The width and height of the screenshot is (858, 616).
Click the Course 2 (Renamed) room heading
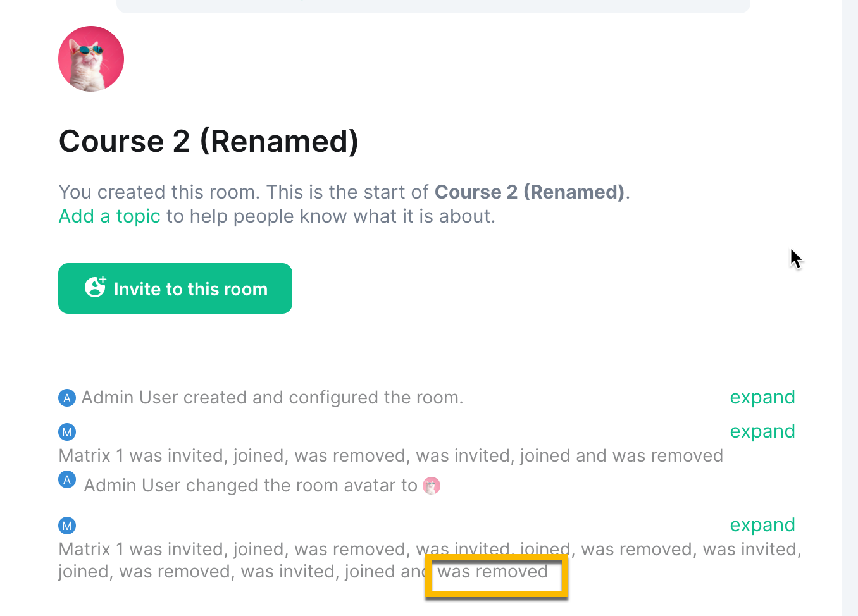[209, 141]
